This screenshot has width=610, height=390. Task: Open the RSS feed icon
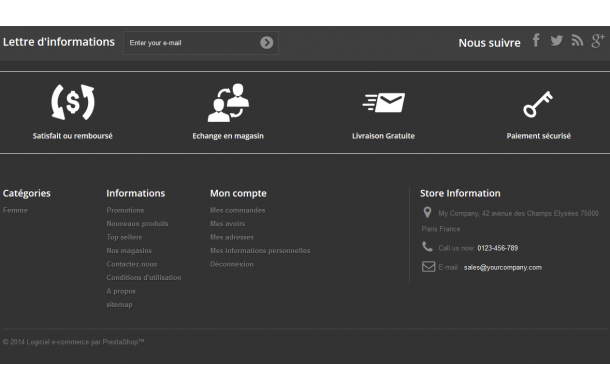point(577,40)
